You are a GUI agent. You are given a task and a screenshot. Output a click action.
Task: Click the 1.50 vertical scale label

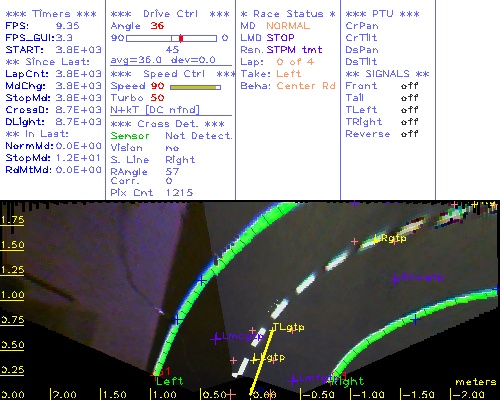(x=12, y=245)
